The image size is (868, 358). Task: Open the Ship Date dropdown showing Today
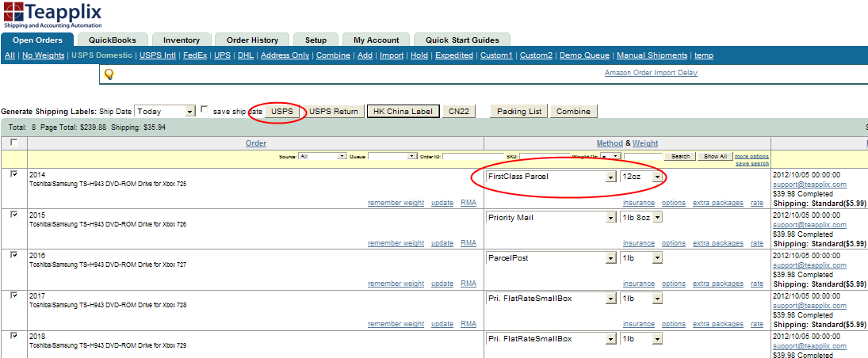pyautogui.click(x=165, y=111)
